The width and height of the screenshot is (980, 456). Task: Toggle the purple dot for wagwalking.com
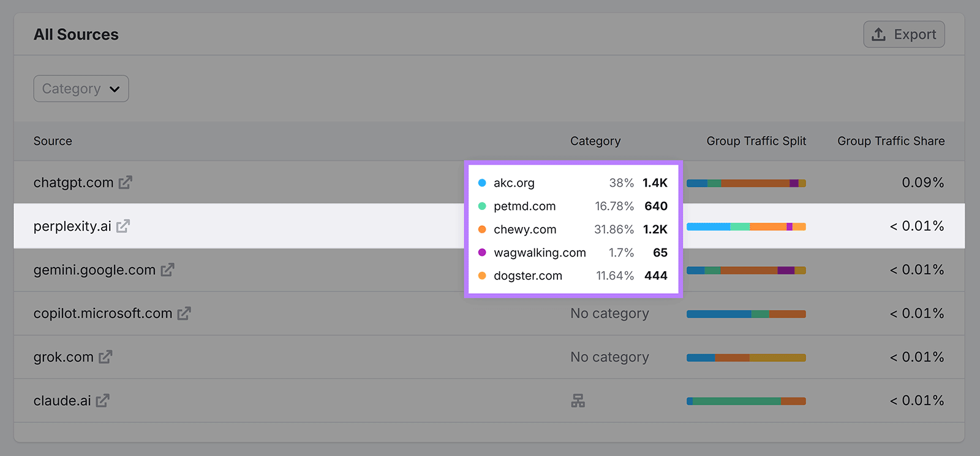[x=482, y=252]
